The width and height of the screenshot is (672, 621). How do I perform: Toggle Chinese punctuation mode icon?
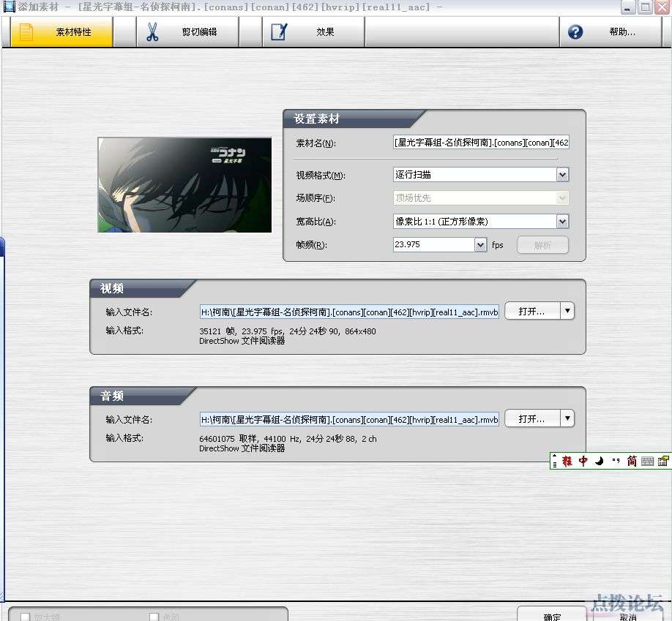pos(616,461)
